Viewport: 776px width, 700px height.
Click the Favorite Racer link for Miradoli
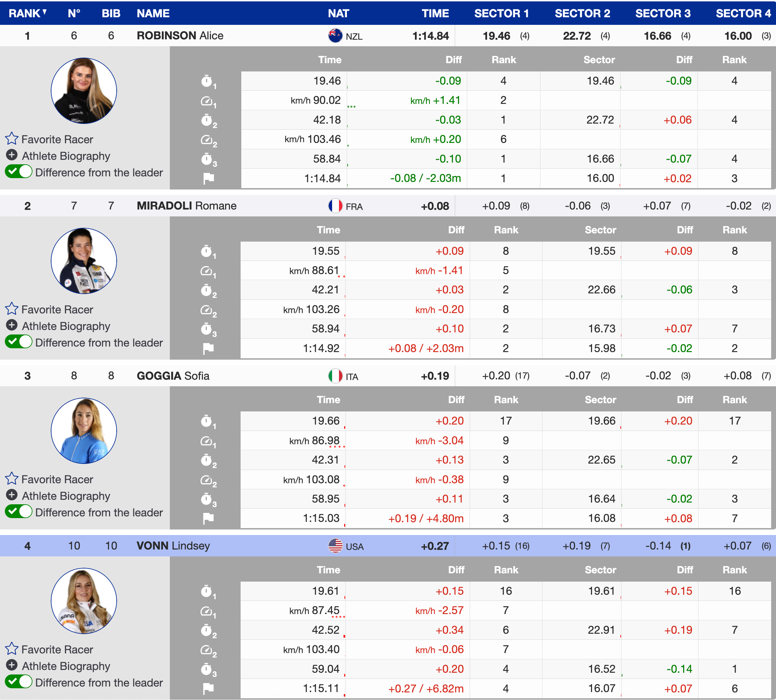click(x=57, y=310)
